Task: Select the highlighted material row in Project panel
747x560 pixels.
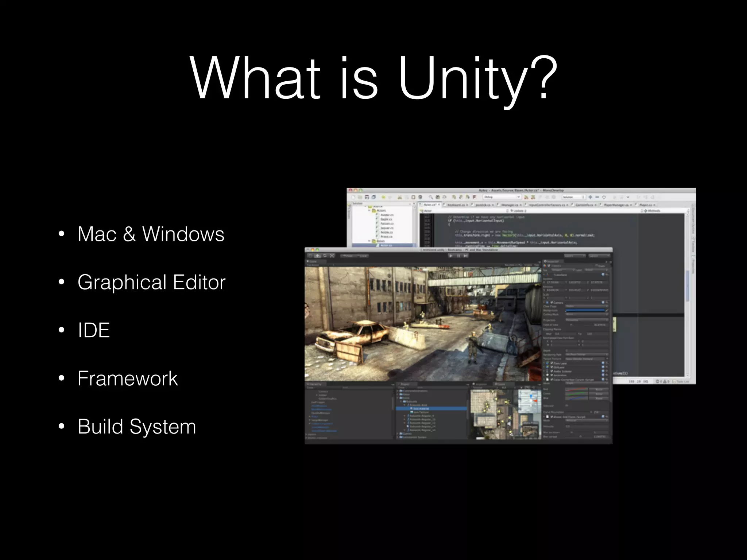Action: (x=431, y=409)
